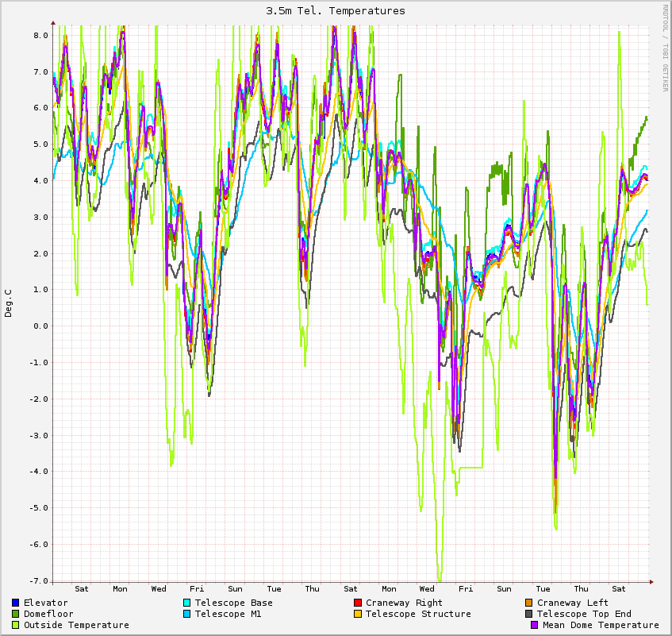Select the "Domefloor" legend text
672x636 pixels.
pos(48,614)
